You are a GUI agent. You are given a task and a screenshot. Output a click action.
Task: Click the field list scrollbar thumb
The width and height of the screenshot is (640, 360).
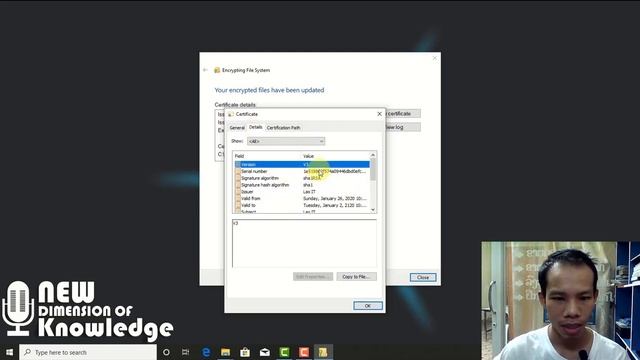coord(373,169)
